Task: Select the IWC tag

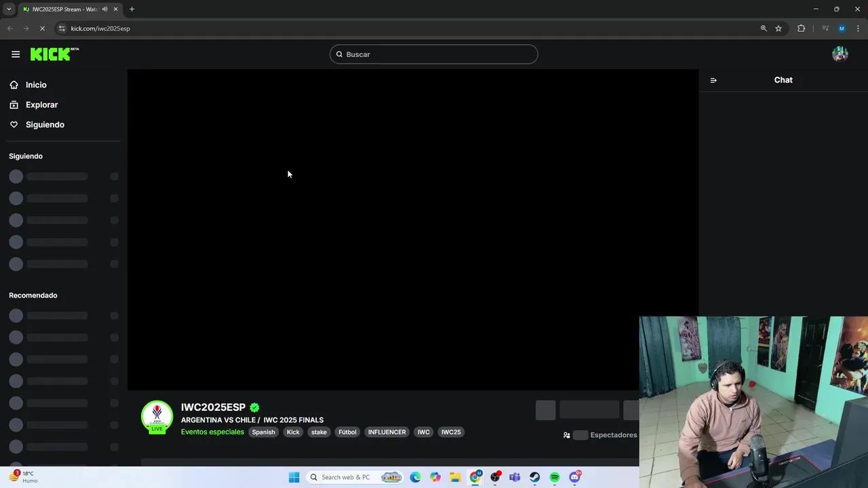Action: click(424, 432)
